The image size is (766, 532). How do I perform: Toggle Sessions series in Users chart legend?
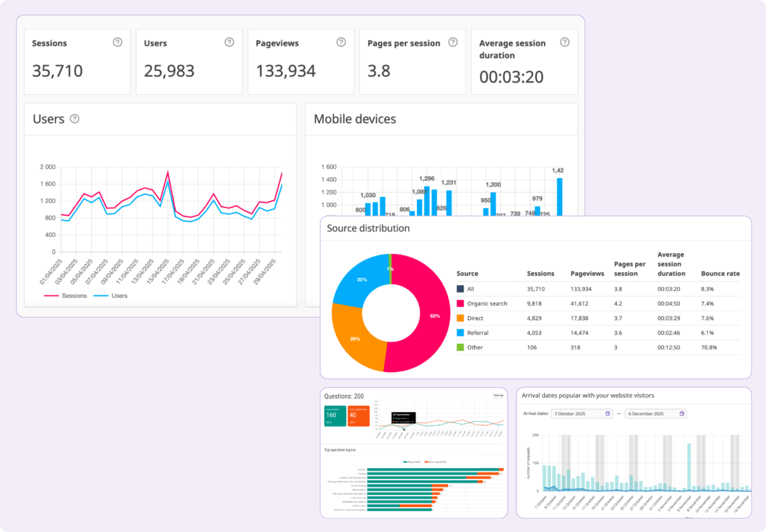coord(65,296)
